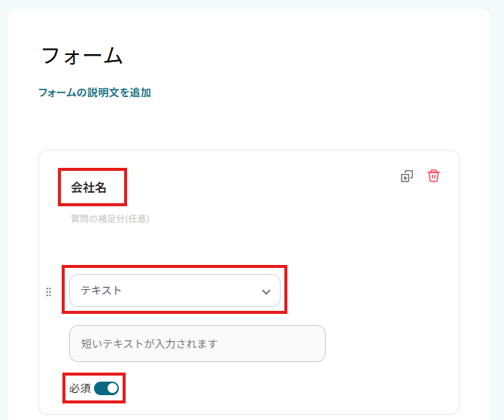Image resolution: width=504 pixels, height=420 pixels.
Task: Toggle the 必須 switch off
Action: pos(106,388)
